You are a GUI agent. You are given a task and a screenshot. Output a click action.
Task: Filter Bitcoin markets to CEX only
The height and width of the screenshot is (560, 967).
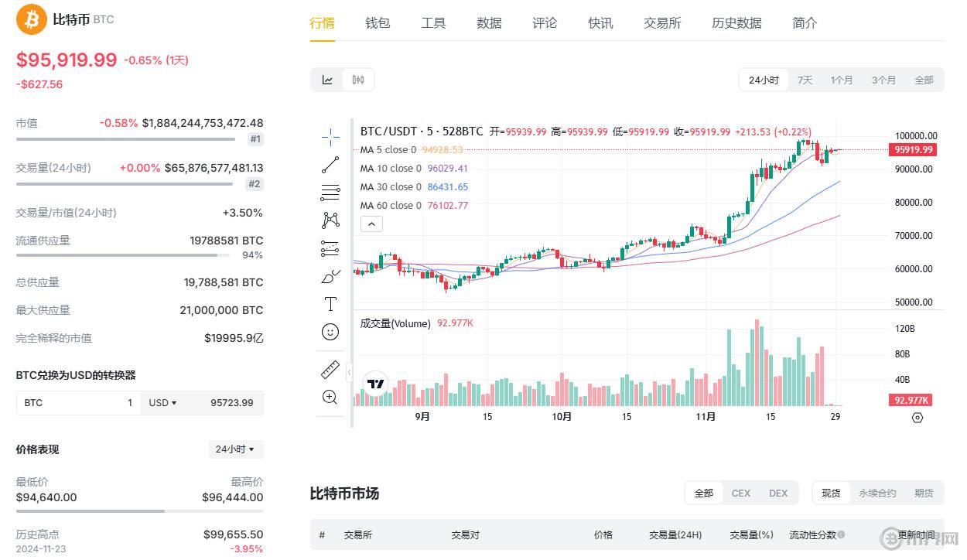(x=740, y=493)
